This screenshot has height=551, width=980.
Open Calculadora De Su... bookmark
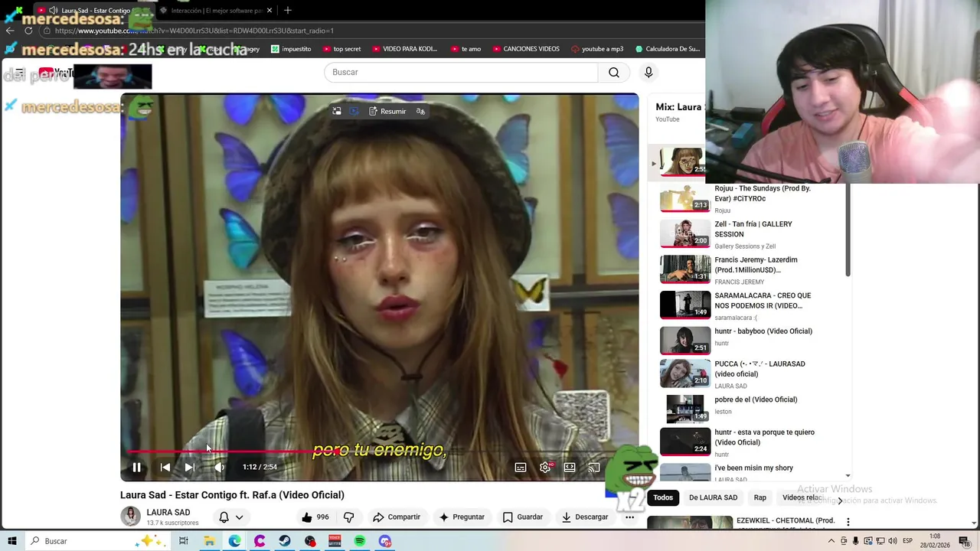pos(667,49)
